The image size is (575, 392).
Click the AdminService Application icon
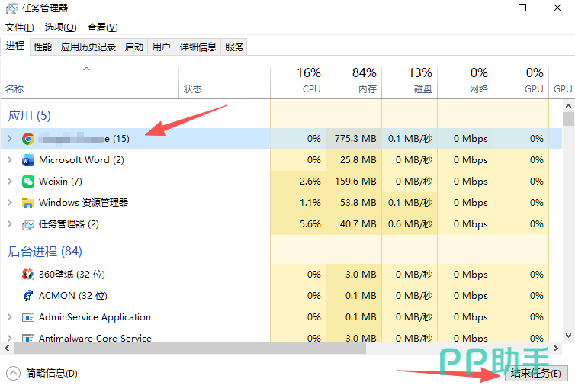click(x=28, y=317)
